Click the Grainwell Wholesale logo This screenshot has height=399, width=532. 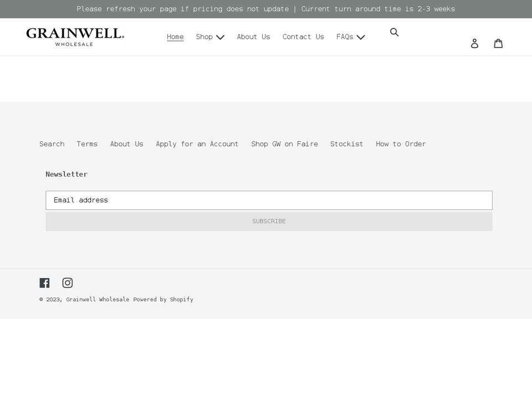tap(75, 37)
